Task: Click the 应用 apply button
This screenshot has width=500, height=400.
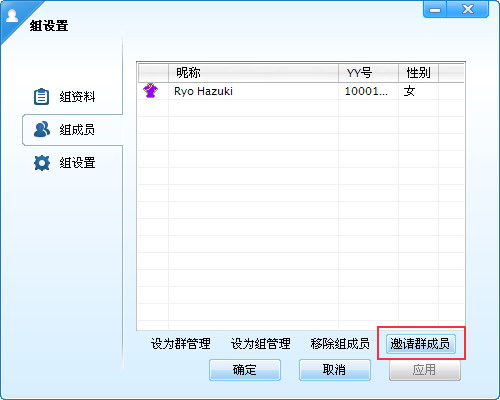Action: pyautogui.click(x=425, y=370)
